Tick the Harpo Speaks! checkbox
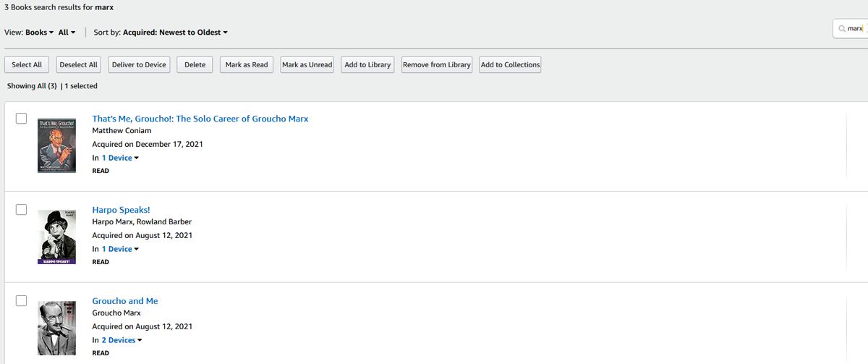The height and width of the screenshot is (364, 868). (x=22, y=210)
